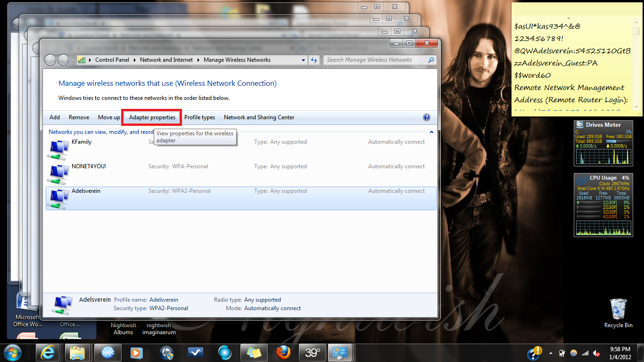Open the recent pages dropdown arrow
Screen dimensions: 644x362
tap(72, 60)
